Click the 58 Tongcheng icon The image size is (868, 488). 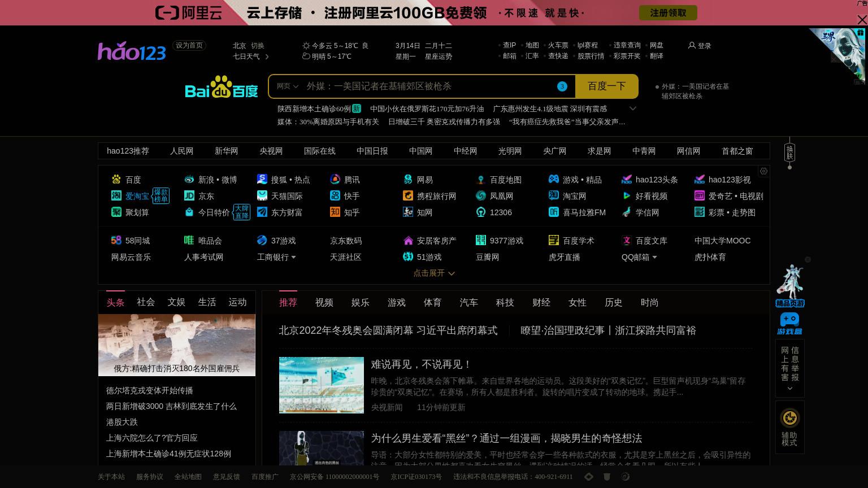click(x=116, y=240)
